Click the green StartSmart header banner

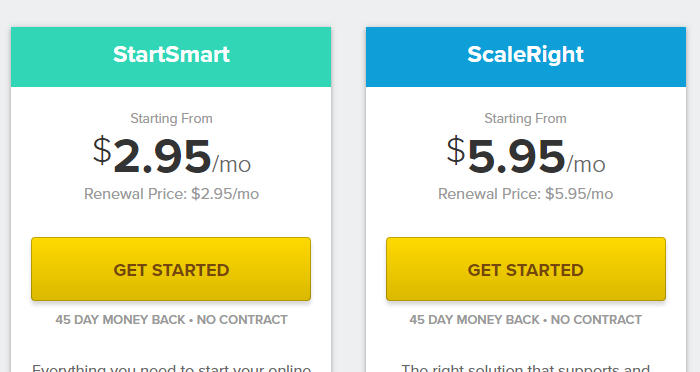[171, 57]
